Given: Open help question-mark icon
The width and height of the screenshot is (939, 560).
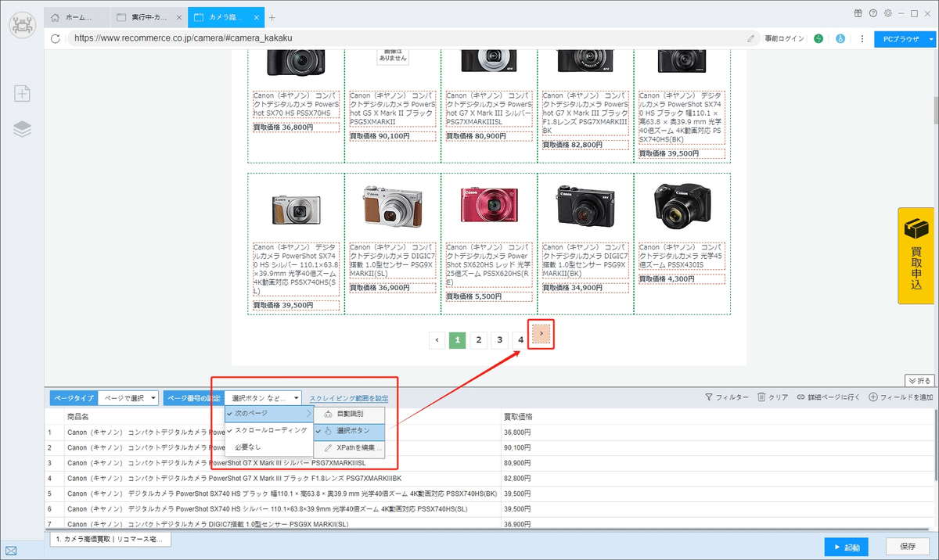Looking at the screenshot, I should tap(873, 13).
